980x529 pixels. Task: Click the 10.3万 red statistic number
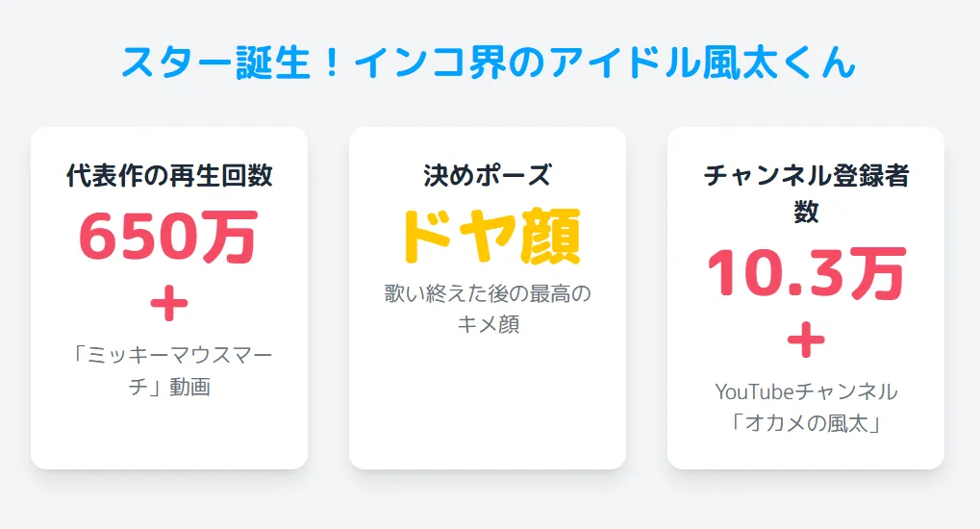coord(806,273)
